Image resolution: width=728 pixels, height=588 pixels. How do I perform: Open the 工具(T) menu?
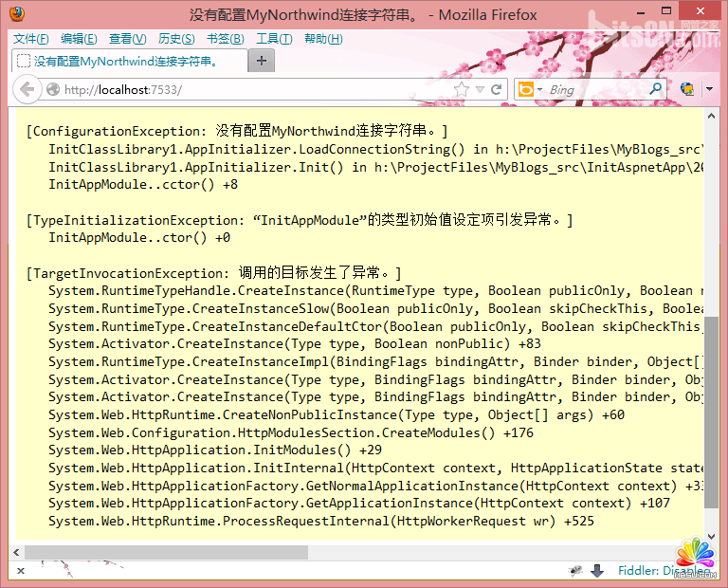(274, 39)
